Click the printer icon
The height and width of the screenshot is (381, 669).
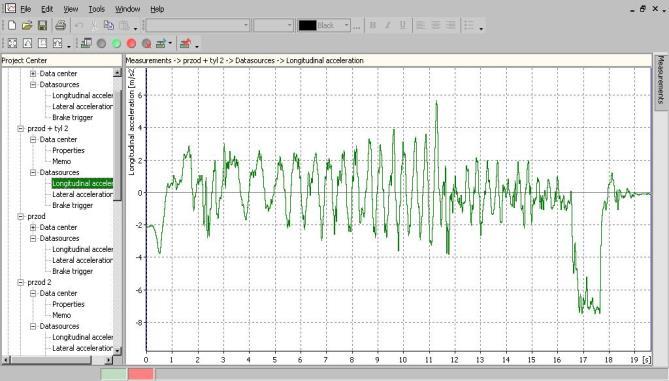[x=61, y=26]
